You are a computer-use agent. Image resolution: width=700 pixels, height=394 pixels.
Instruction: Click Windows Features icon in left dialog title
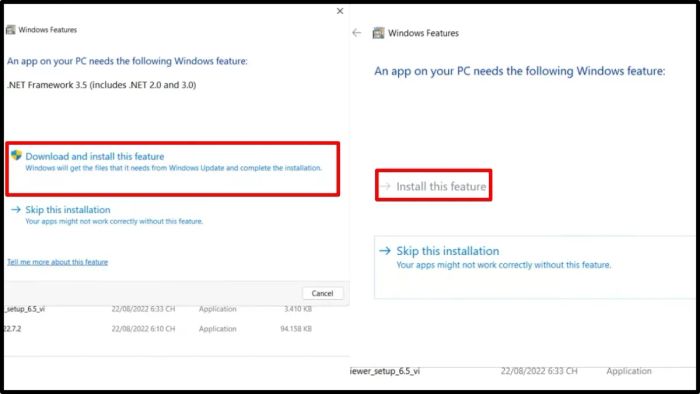coord(10,30)
